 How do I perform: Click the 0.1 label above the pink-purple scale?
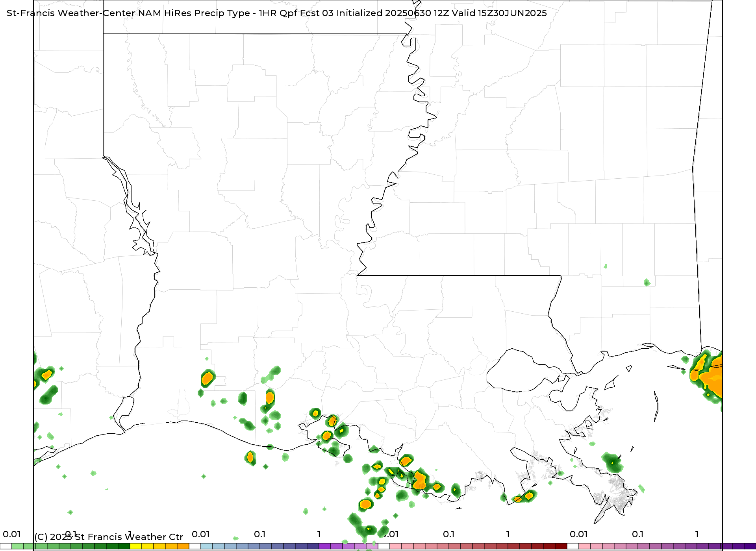tap(638, 534)
